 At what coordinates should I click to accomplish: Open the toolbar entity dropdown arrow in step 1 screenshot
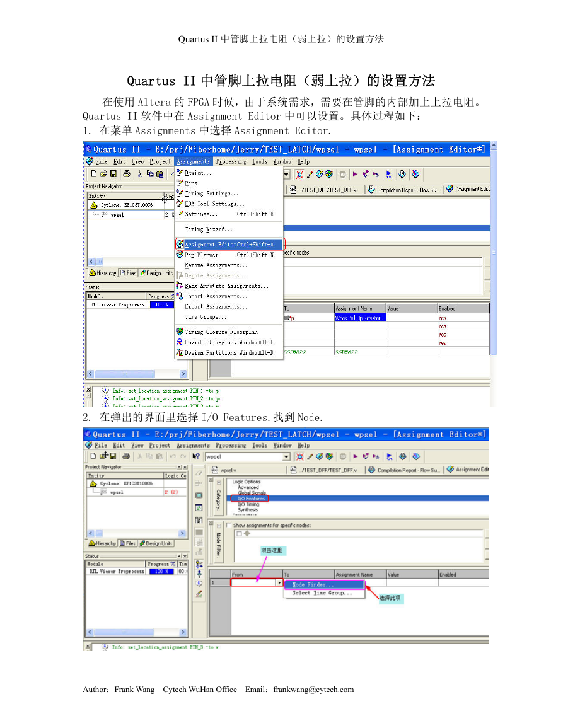tap(287, 175)
